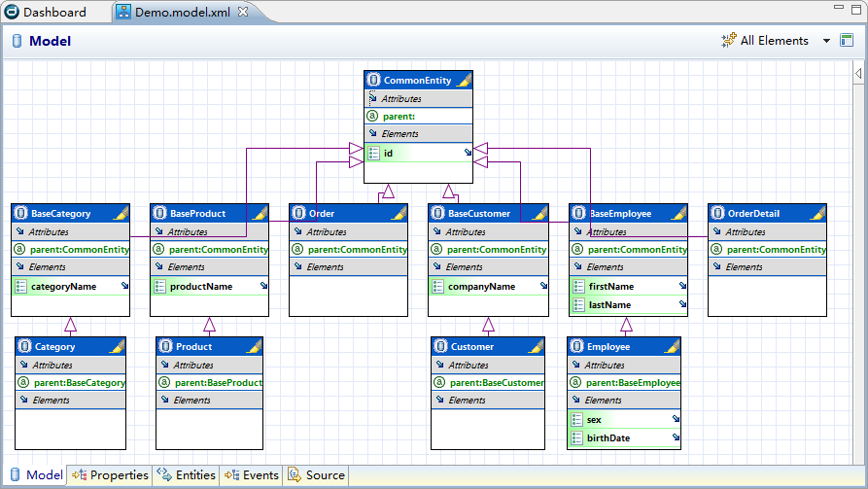Click edit pencil icon on CommonEntity
The width and height of the screenshot is (868, 489).
click(464, 80)
